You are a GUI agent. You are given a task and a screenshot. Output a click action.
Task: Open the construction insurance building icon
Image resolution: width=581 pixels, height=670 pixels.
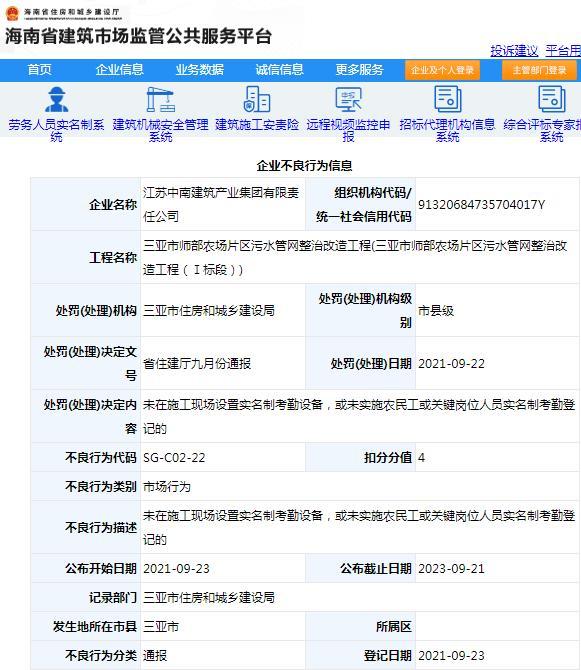tap(257, 99)
